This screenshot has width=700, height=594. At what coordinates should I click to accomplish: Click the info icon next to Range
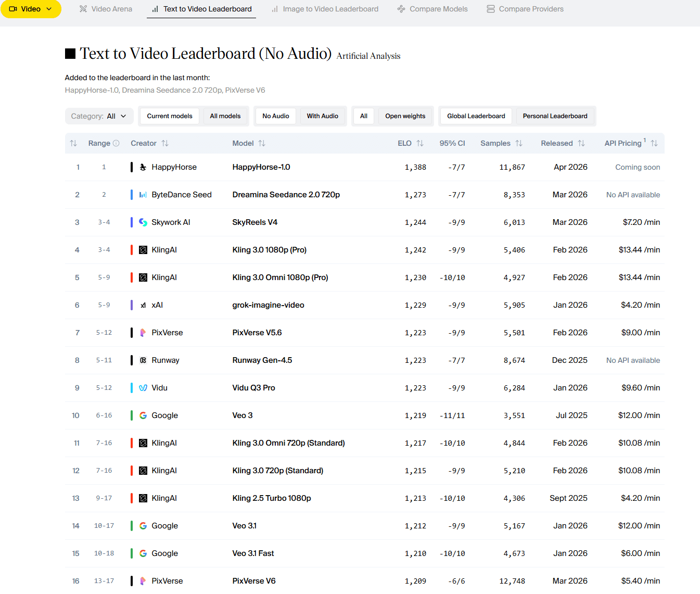point(116,143)
